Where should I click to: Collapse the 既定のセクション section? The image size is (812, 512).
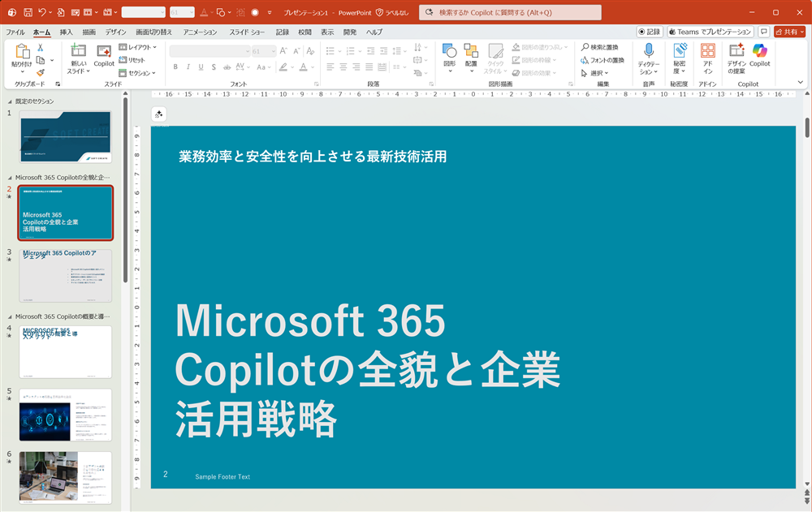click(11, 101)
